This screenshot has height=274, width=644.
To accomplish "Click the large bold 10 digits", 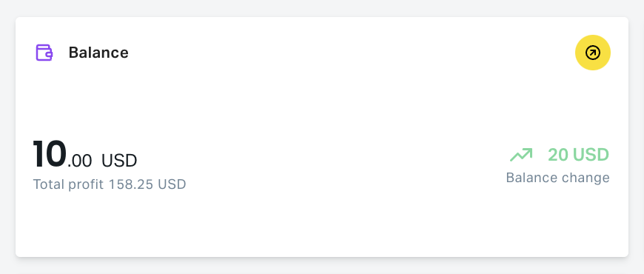I will 50,155.
